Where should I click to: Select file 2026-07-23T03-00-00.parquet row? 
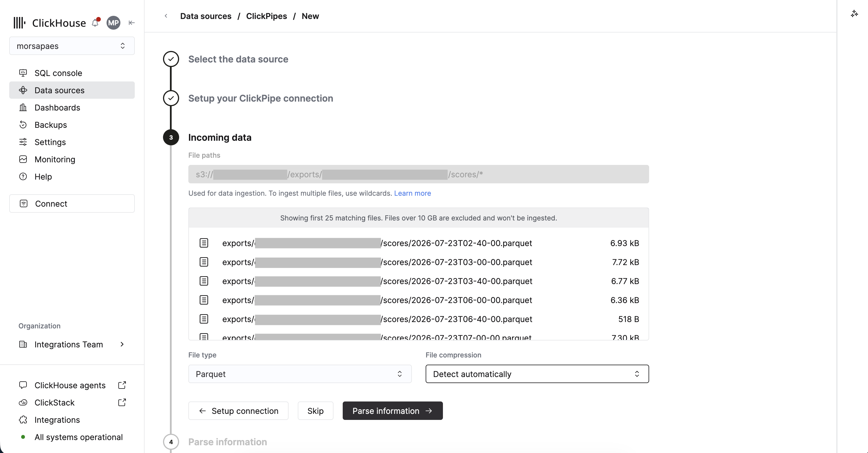click(418, 262)
